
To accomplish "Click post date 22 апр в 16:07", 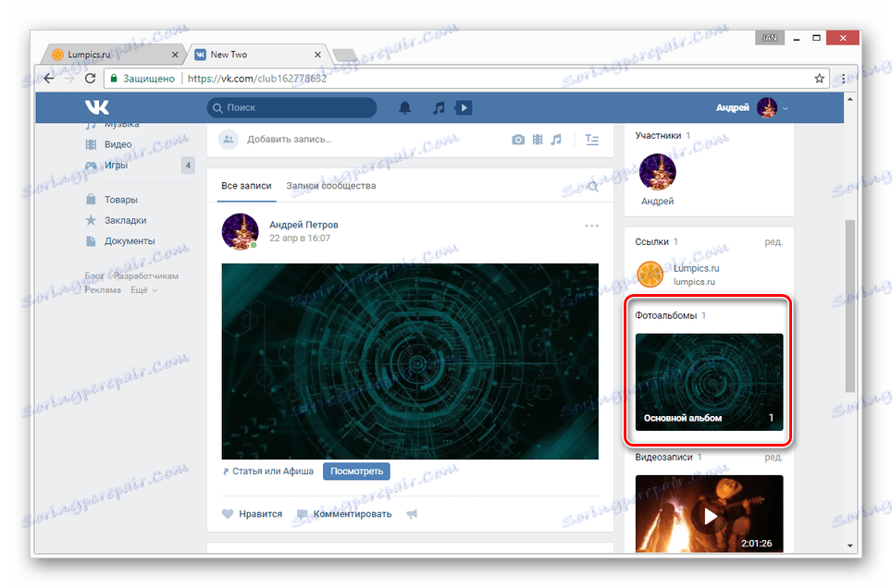I will [x=299, y=239].
